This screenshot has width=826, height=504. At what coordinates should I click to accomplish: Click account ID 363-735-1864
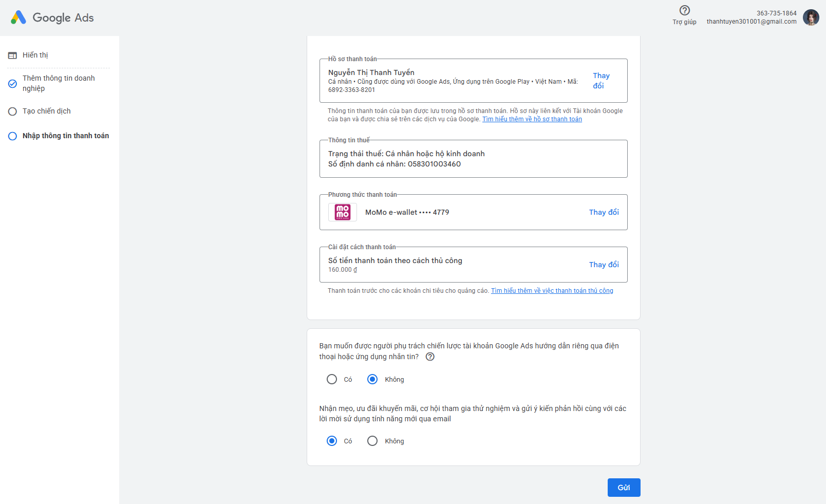(x=777, y=13)
